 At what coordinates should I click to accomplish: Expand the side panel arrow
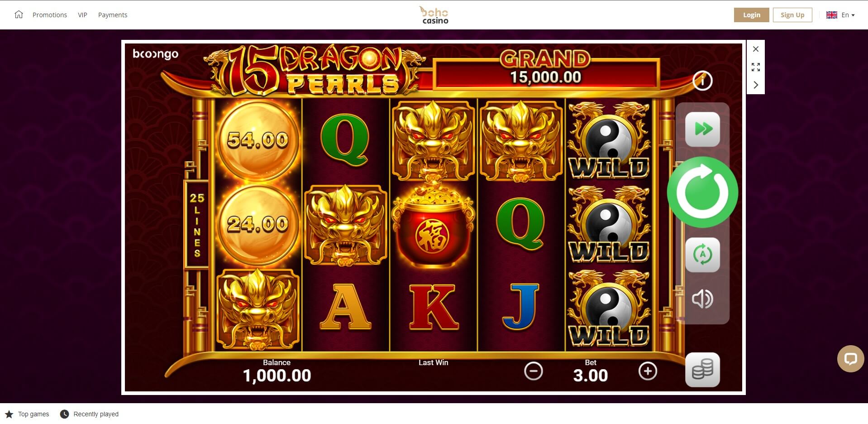click(x=755, y=85)
